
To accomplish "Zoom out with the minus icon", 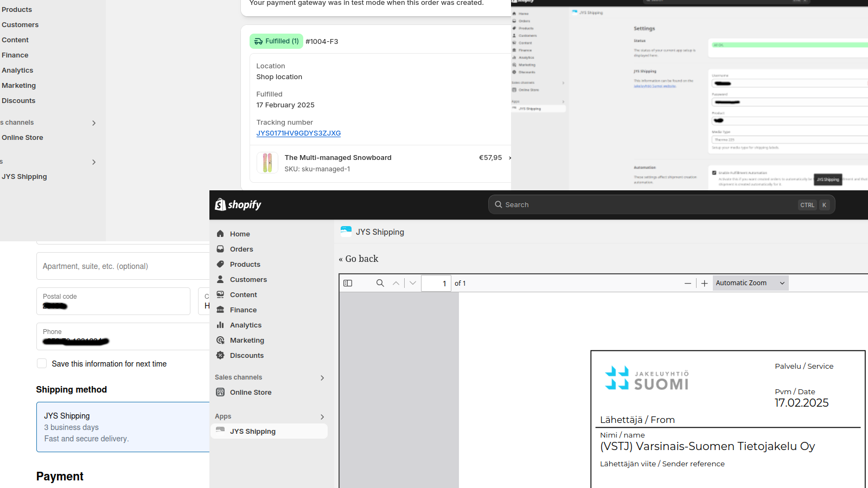I will [688, 284].
